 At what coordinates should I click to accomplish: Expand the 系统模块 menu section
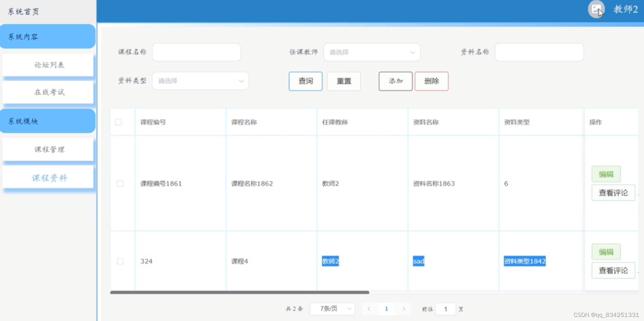tap(48, 121)
